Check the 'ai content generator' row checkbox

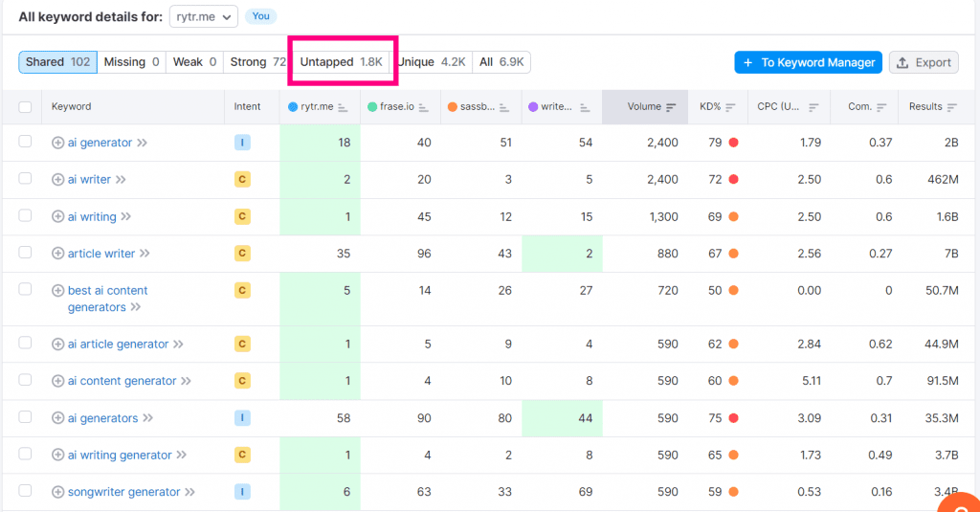pos(25,380)
